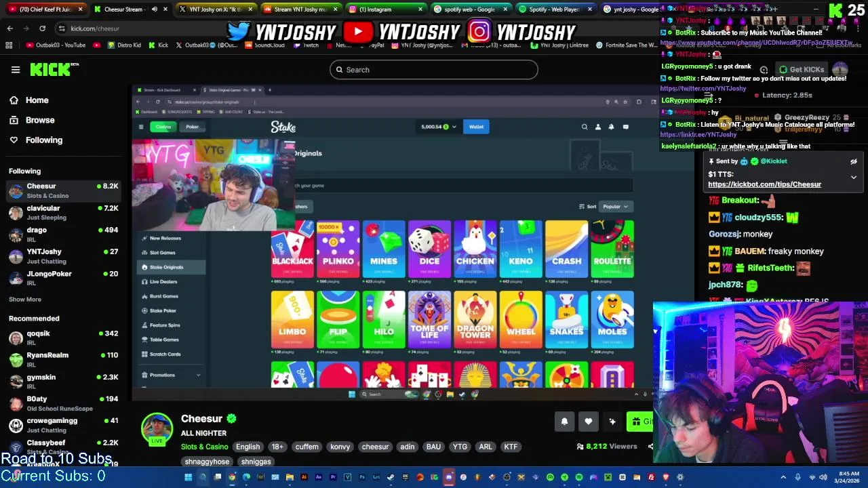Click the taskbar clock showing 8:45 AM

pos(848,477)
